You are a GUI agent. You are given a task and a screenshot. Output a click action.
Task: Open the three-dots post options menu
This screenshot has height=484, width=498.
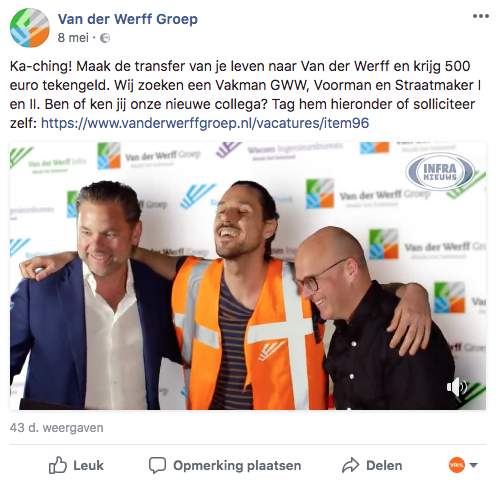pyautogui.click(x=480, y=16)
